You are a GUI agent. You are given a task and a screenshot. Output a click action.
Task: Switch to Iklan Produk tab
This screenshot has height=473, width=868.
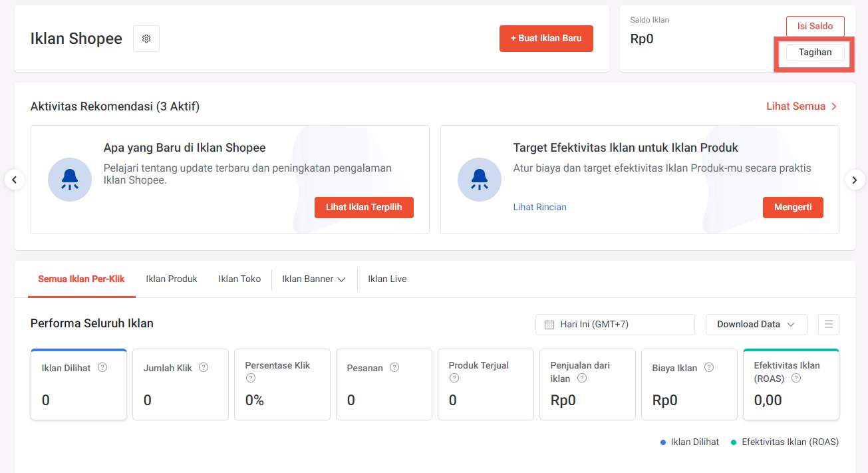click(172, 279)
